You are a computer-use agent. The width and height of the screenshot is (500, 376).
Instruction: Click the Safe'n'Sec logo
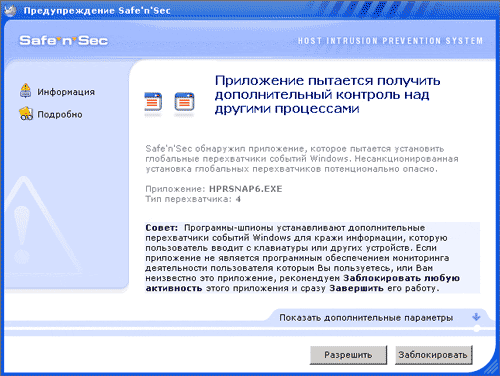click(x=64, y=41)
